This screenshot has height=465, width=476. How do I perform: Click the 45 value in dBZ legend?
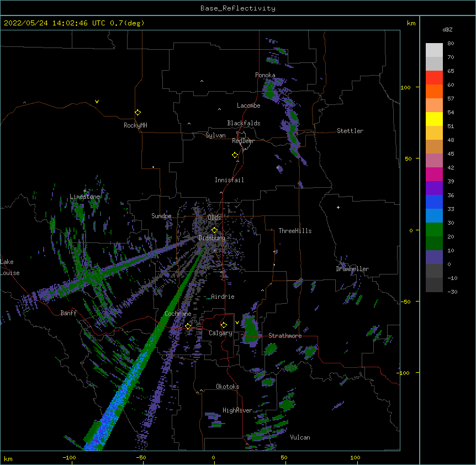(x=451, y=154)
